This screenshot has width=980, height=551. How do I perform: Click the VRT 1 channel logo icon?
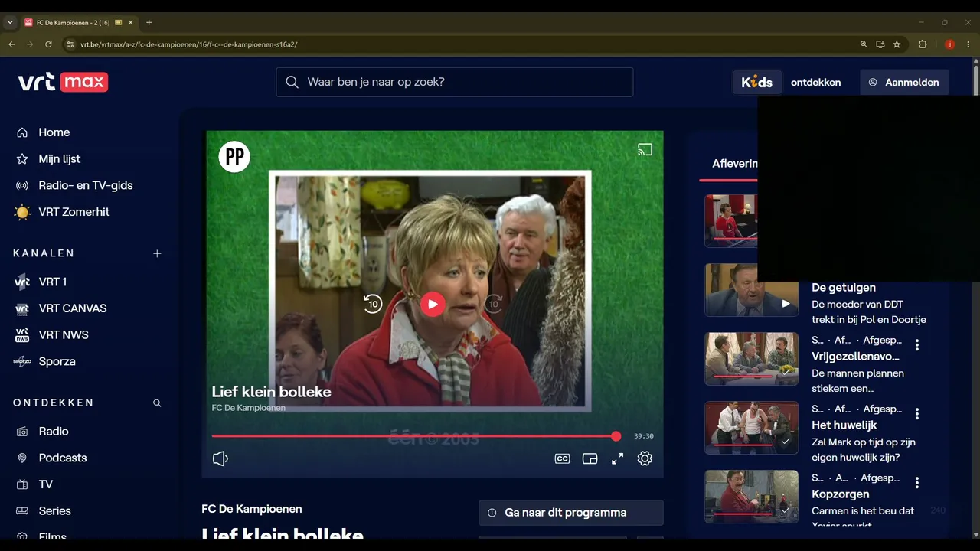22,282
